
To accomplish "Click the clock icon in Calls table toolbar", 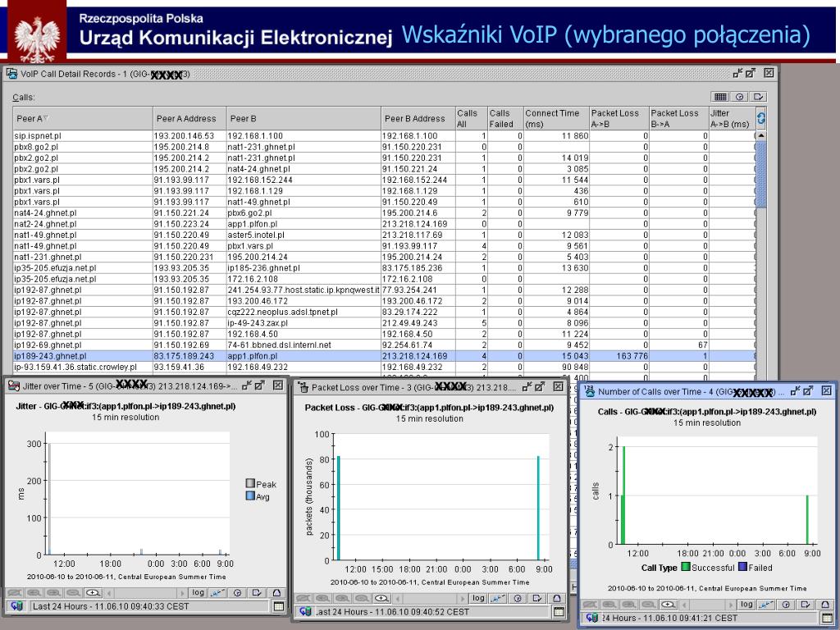I will (x=740, y=96).
